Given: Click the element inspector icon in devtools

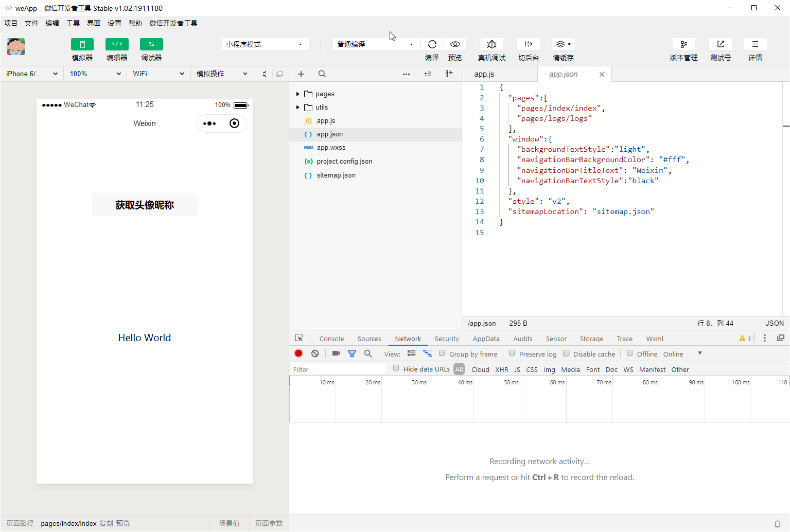Looking at the screenshot, I should 299,338.
